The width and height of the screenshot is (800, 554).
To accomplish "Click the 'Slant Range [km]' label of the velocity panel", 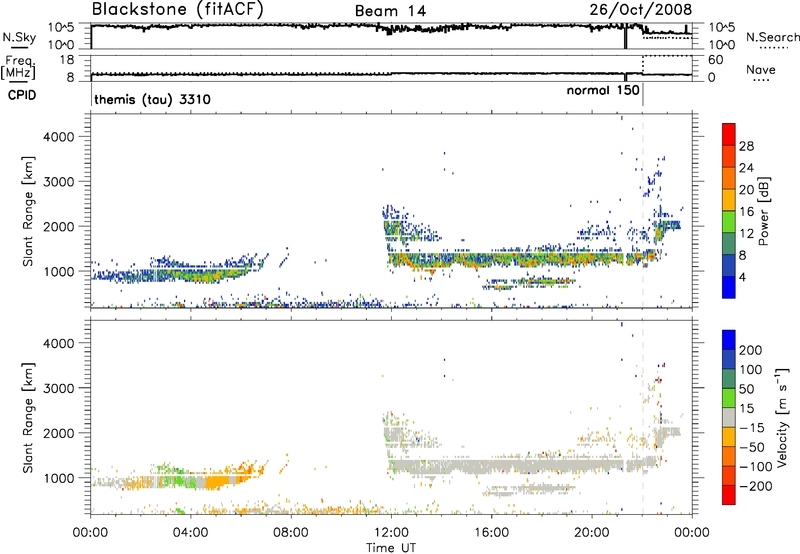I will point(28,418).
